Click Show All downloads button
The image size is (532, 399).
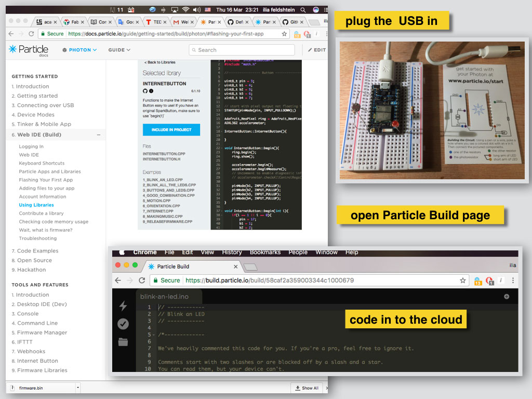(x=307, y=388)
